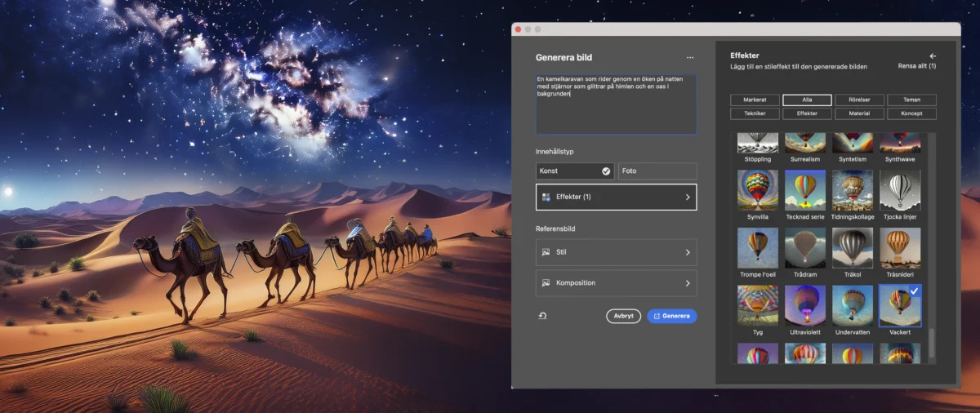Click the Effekter (1) icon
Screen dimensions: 980x413
click(x=546, y=197)
